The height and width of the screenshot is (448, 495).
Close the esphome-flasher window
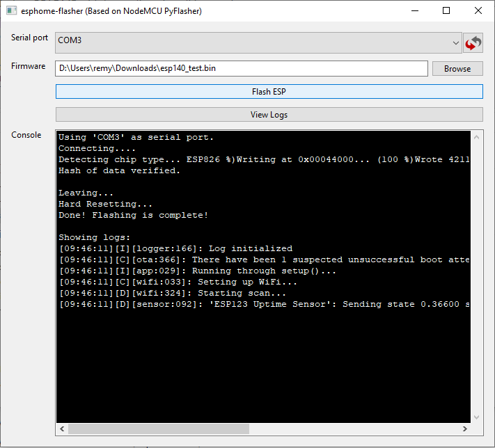point(478,10)
